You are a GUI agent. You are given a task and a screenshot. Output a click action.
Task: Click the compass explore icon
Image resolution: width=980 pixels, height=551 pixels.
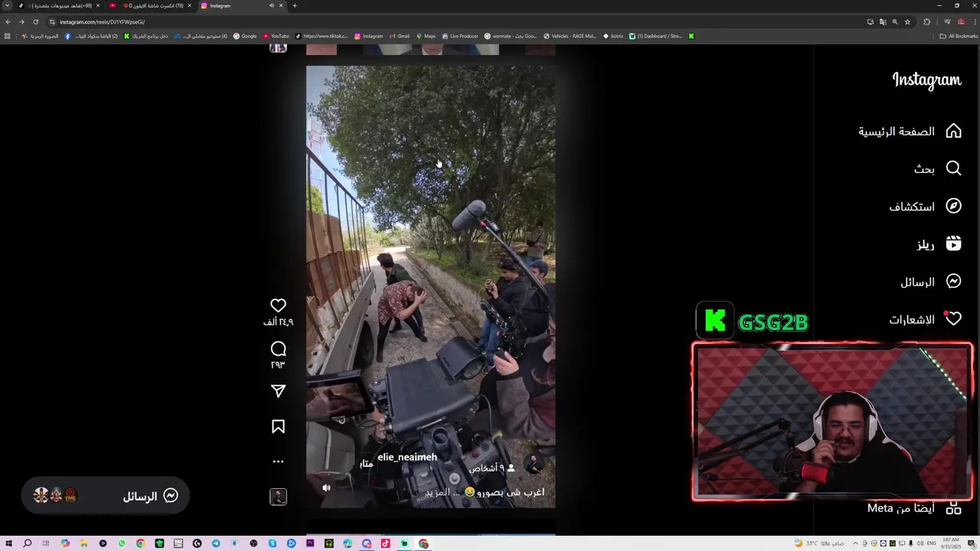click(953, 206)
